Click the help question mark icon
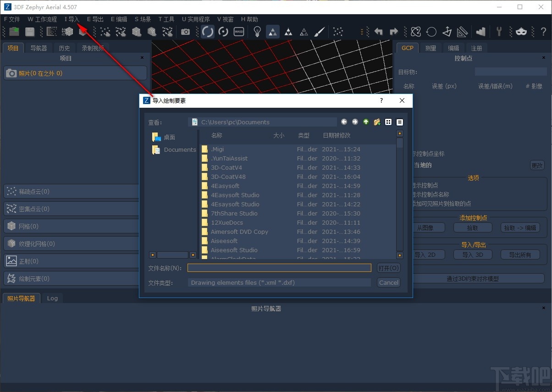The width and height of the screenshot is (552, 392). [x=543, y=32]
